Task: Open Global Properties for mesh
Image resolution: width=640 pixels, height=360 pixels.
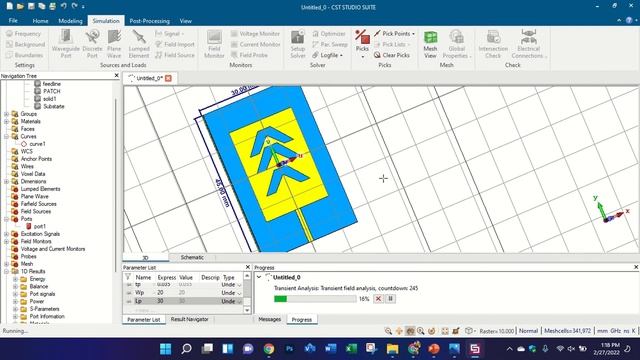Action: pyautogui.click(x=456, y=44)
